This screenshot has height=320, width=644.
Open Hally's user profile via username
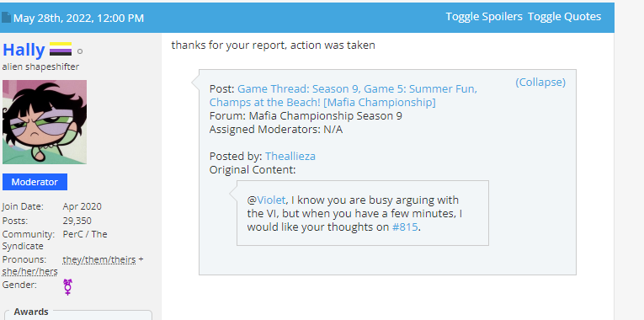tap(24, 50)
